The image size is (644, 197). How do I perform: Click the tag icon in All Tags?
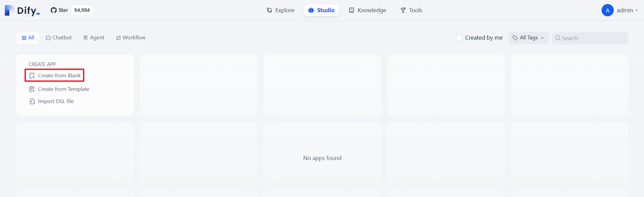[x=515, y=38]
